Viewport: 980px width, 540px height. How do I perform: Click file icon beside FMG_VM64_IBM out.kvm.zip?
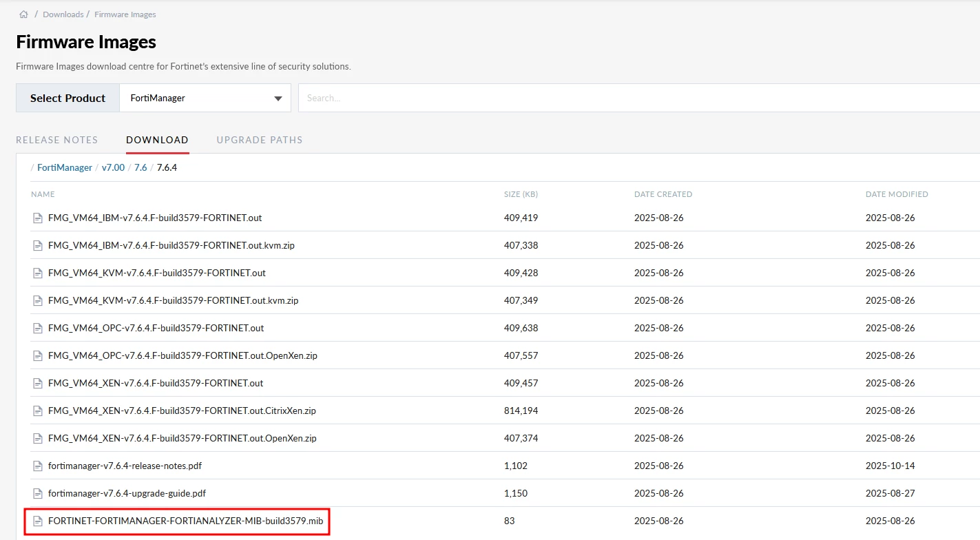(x=38, y=245)
